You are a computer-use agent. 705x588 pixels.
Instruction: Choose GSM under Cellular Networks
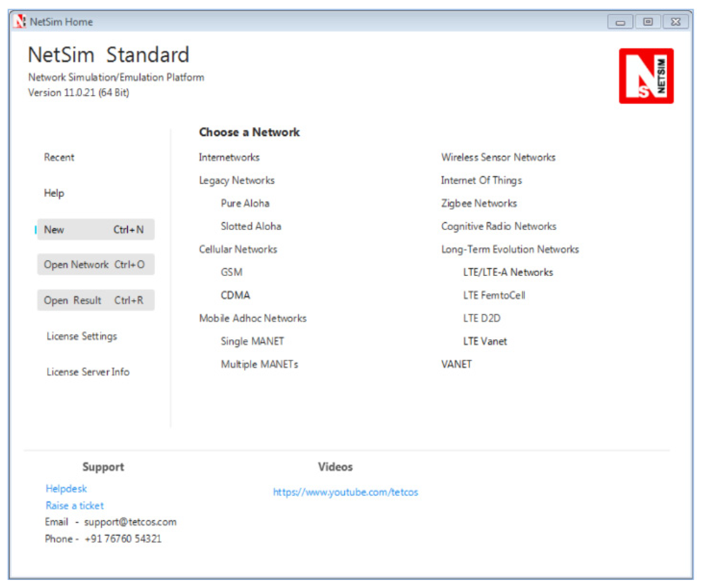point(232,272)
